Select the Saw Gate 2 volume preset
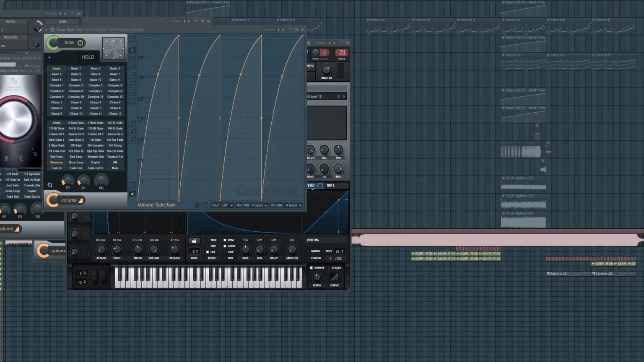 (x=76, y=140)
